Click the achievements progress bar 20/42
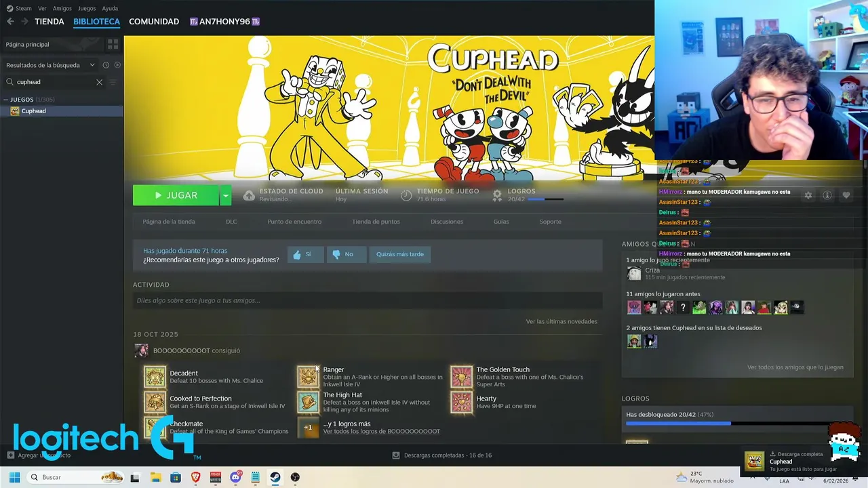The image size is (868, 488). (x=545, y=199)
